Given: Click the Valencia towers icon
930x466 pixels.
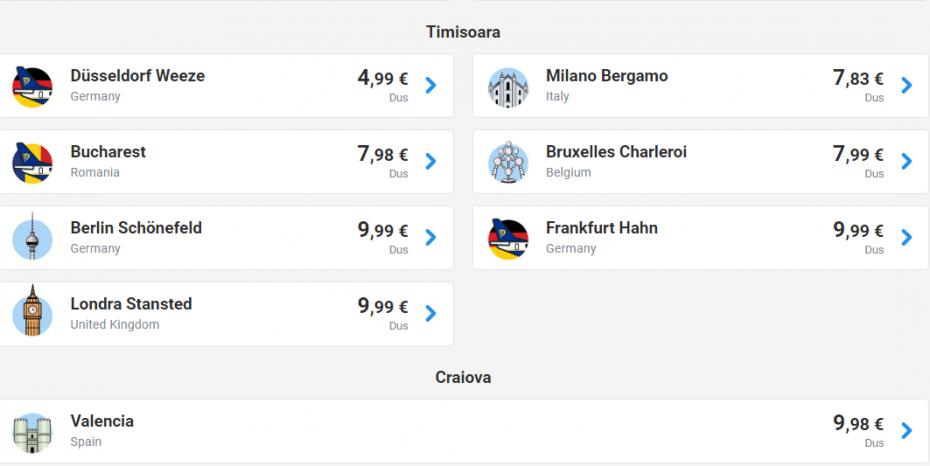Looking at the screenshot, I should (32, 433).
